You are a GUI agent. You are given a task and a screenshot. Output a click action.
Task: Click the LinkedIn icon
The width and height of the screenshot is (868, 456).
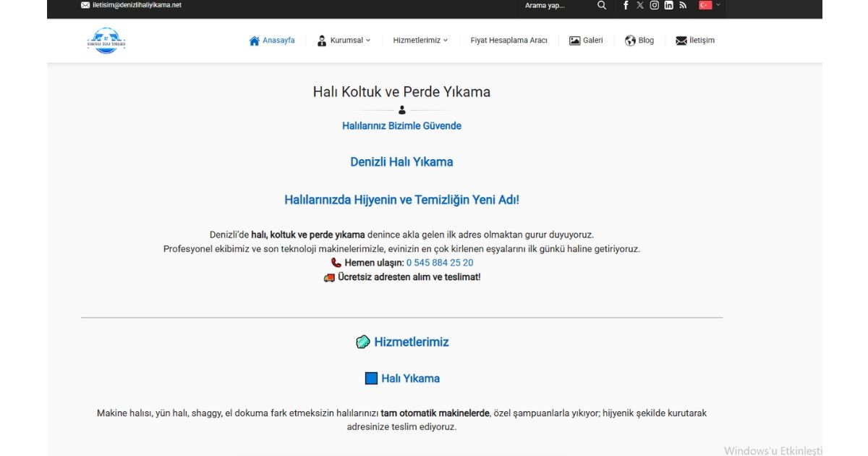tap(668, 5)
